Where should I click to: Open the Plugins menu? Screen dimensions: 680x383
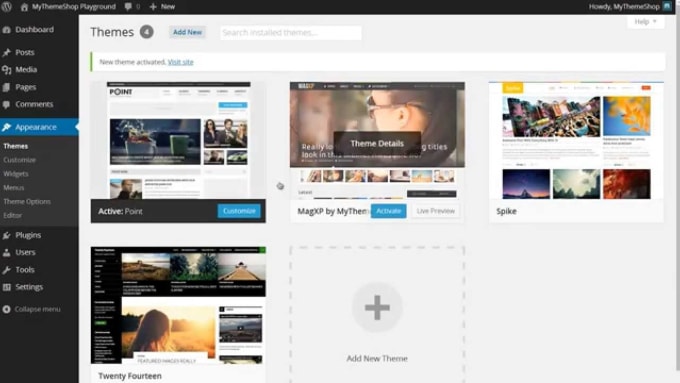click(28, 235)
